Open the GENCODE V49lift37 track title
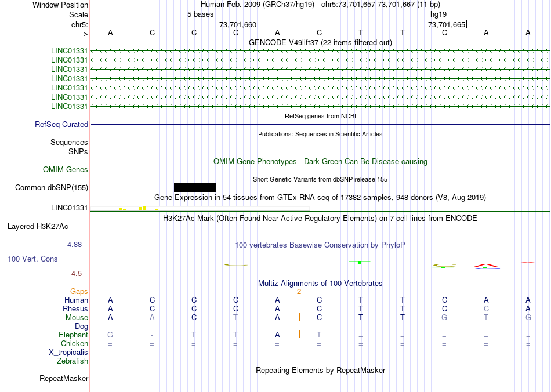The image size is (551, 392). 320,42
